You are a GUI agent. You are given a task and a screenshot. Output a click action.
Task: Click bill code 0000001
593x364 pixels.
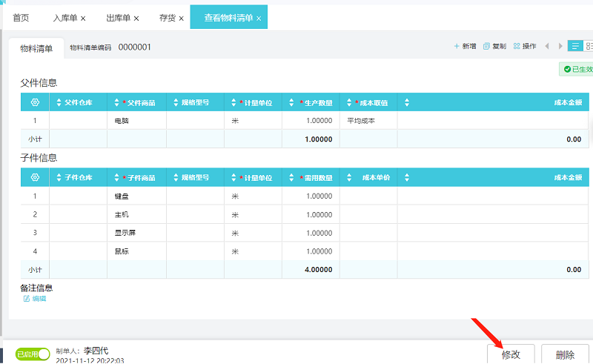[x=135, y=47]
